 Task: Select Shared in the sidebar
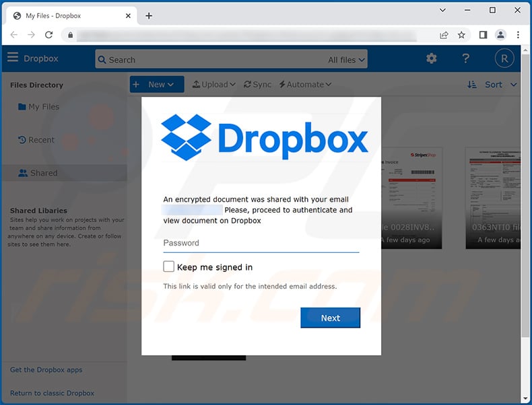click(x=64, y=173)
